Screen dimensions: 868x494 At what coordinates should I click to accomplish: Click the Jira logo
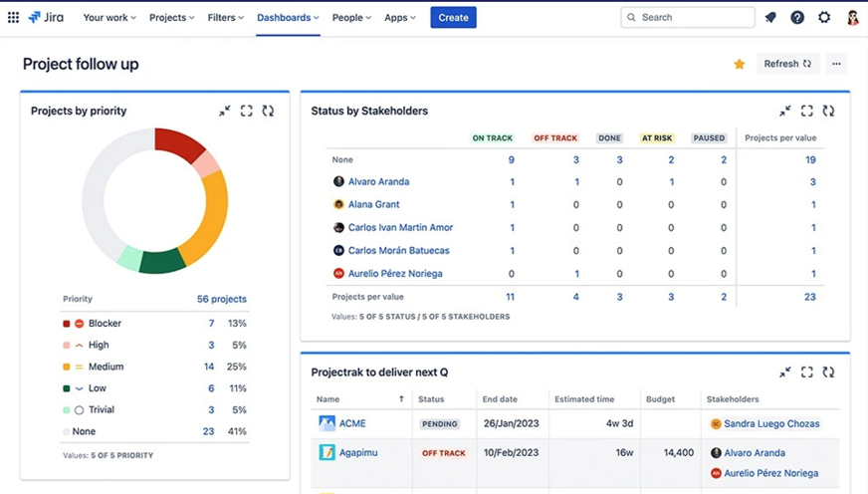tap(48, 18)
